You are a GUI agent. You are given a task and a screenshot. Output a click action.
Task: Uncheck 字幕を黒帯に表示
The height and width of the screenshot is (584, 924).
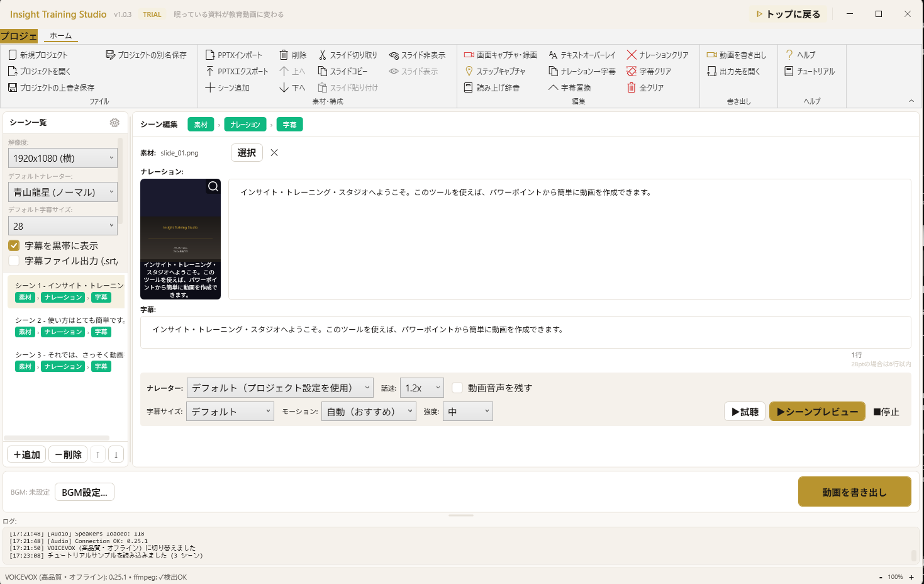pyautogui.click(x=13, y=245)
